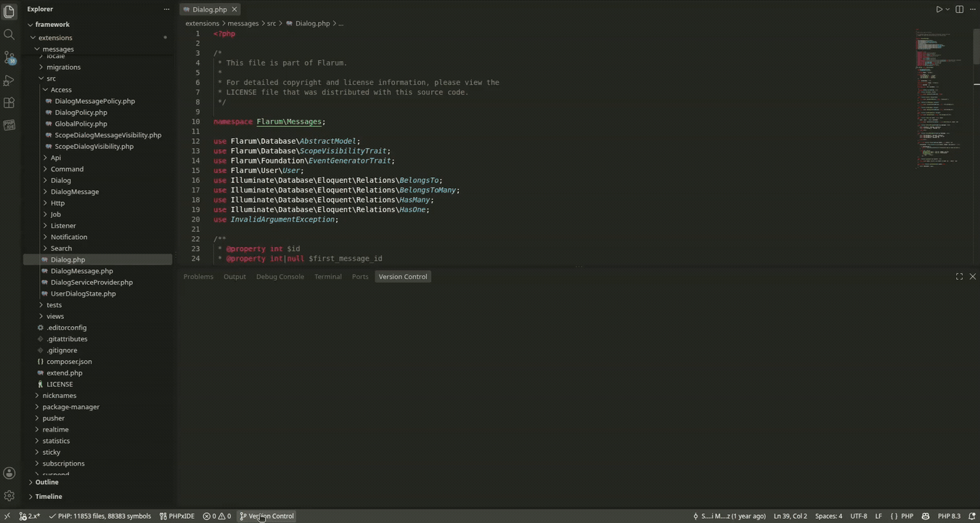The width and height of the screenshot is (980, 523).
Task: Switch to the Output panel tab
Action: pyautogui.click(x=234, y=277)
